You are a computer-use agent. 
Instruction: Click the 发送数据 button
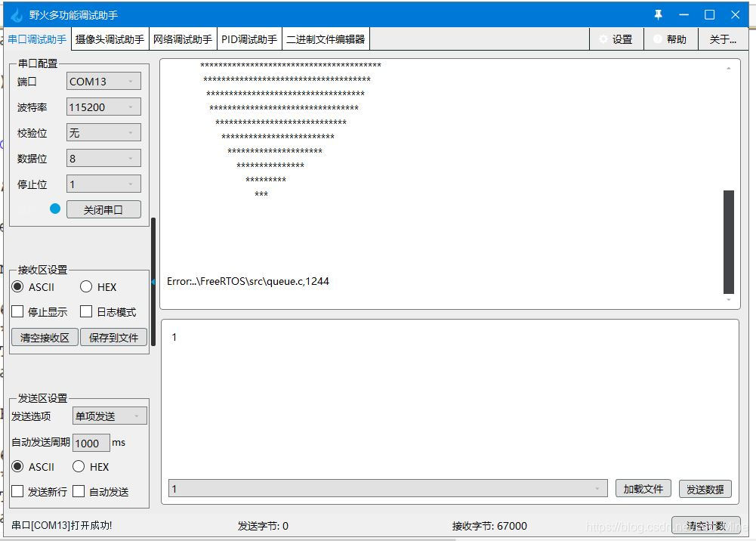705,488
